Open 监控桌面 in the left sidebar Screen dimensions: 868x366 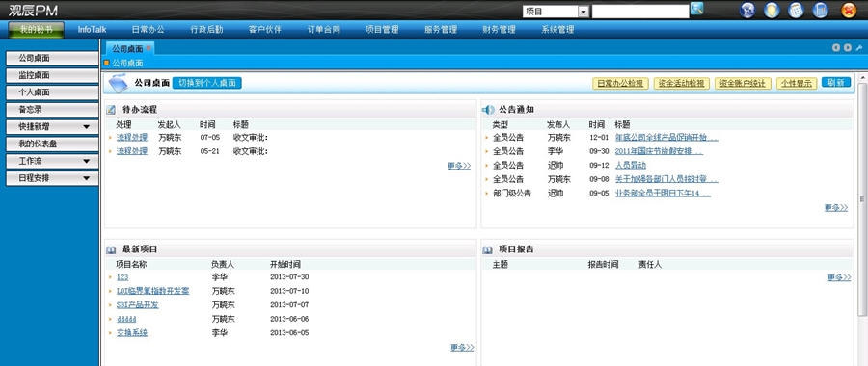coord(52,75)
